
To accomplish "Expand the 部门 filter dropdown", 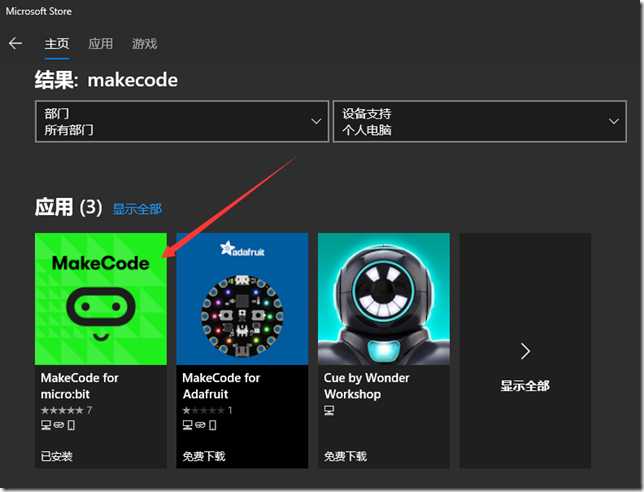I will point(182,122).
